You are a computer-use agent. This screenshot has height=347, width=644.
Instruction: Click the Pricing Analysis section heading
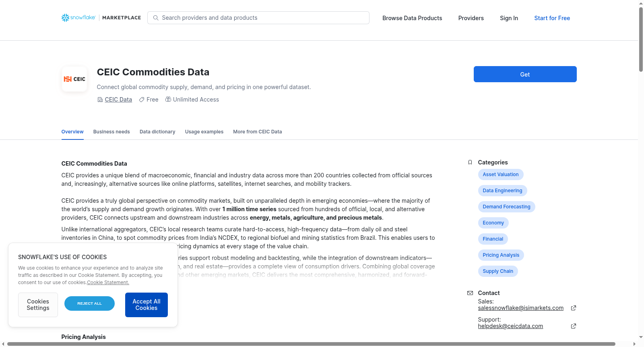point(83,337)
